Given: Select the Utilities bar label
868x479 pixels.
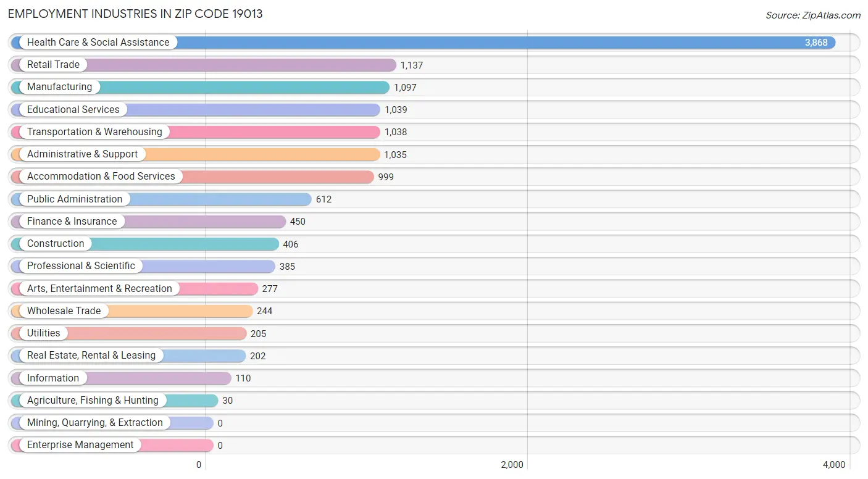Looking at the screenshot, I should (x=44, y=333).
